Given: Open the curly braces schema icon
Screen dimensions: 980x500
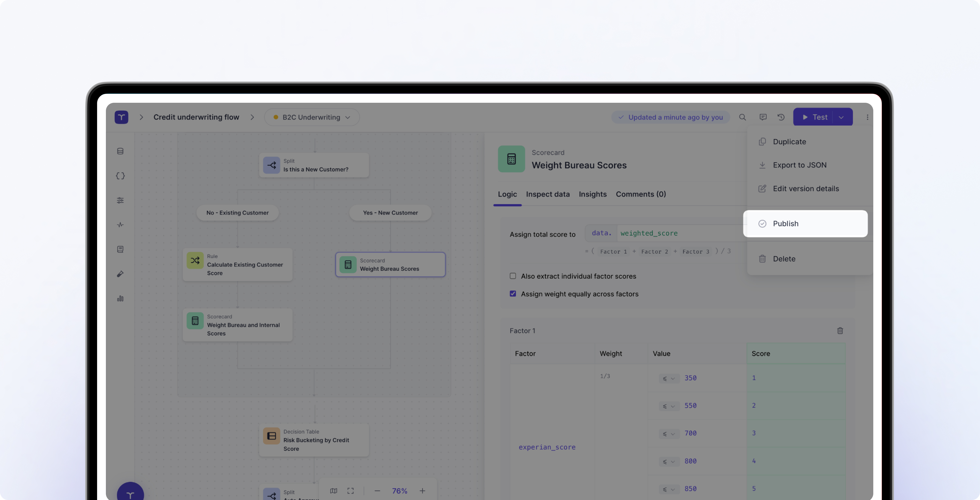Looking at the screenshot, I should (x=120, y=176).
